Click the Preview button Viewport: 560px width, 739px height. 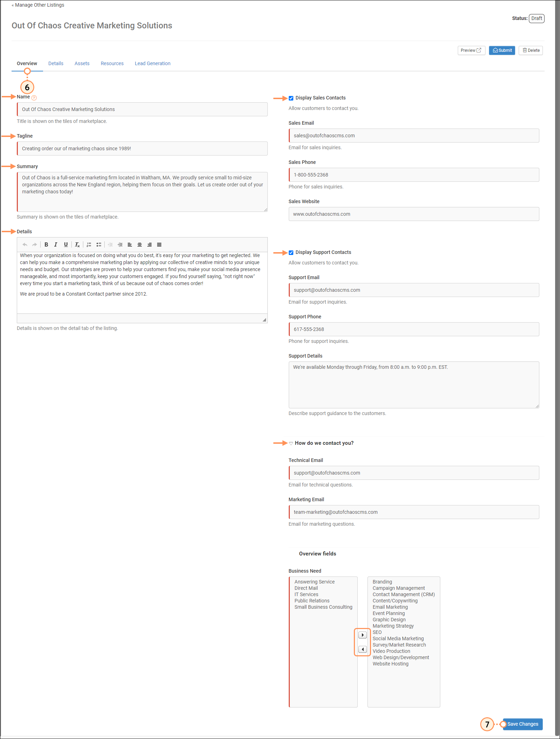pos(471,50)
